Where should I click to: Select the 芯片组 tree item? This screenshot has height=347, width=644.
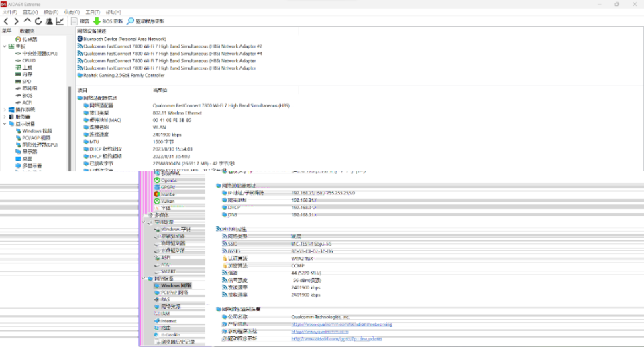pyautogui.click(x=26, y=88)
